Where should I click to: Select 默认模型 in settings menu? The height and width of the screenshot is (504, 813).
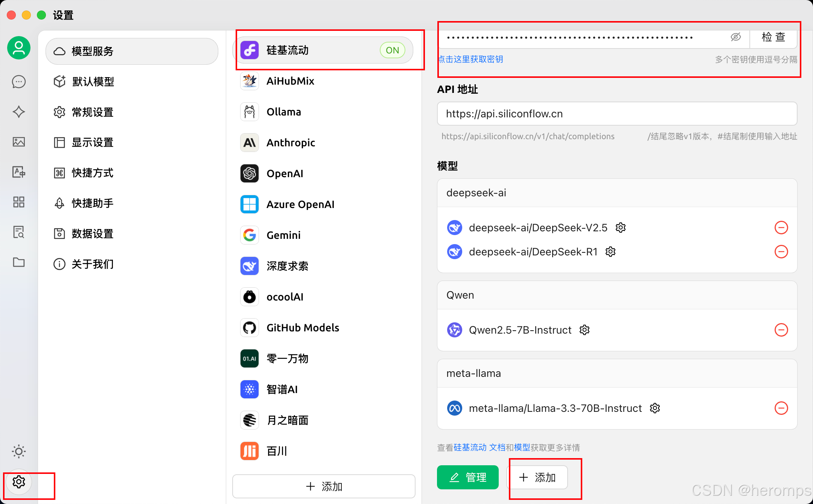(x=93, y=82)
